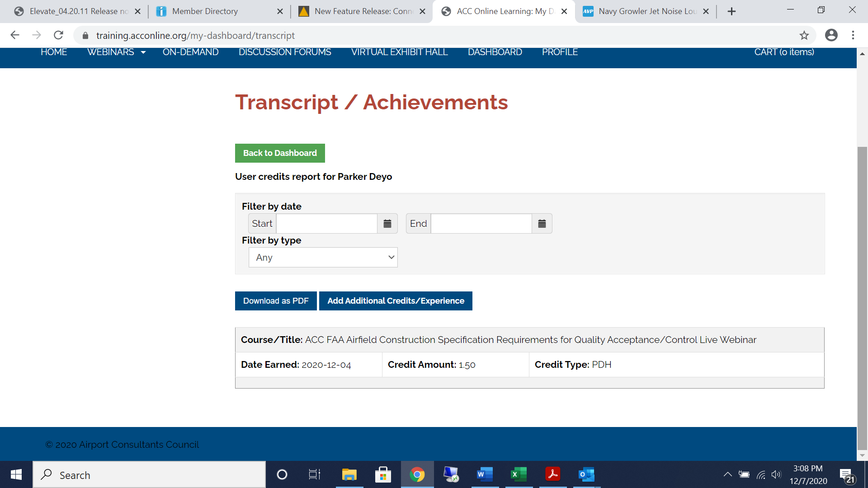
Task: Reload the current page
Action: (x=58, y=35)
